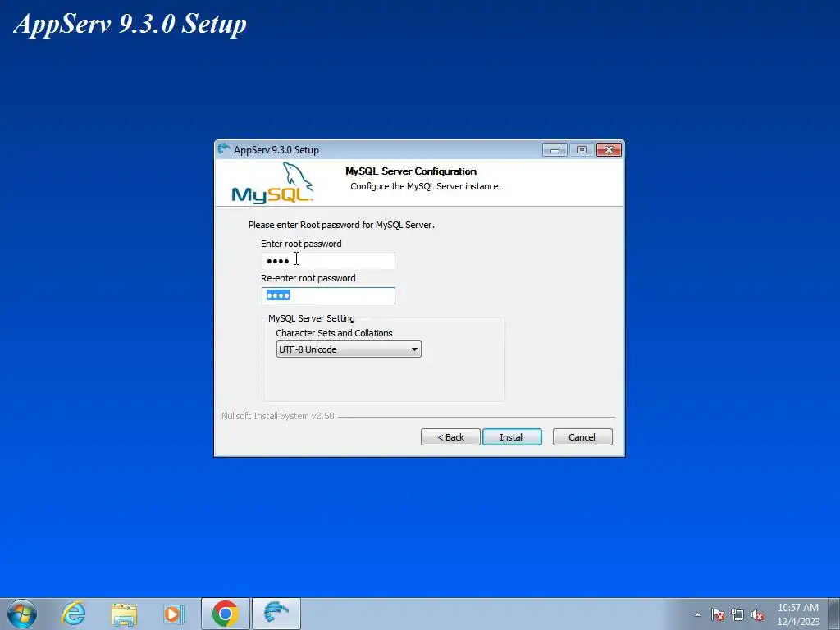
Task: Minimize the AppServ Setup window
Action: (555, 150)
